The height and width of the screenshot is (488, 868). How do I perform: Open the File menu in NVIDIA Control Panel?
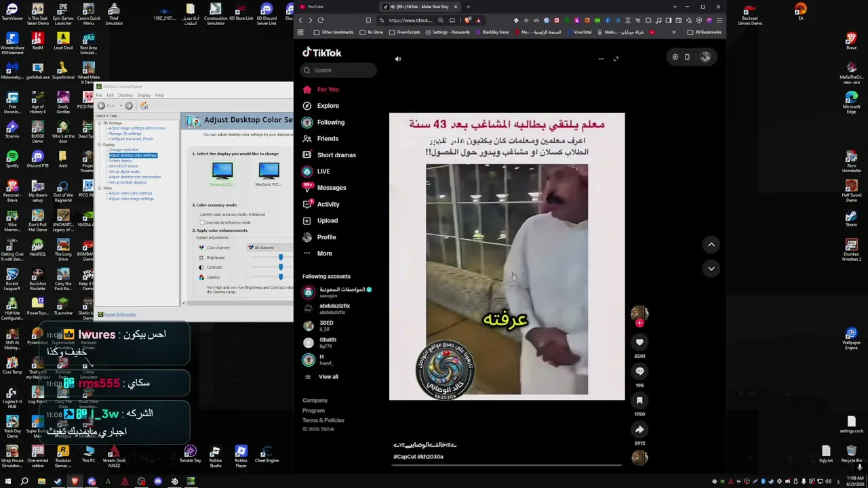99,95
